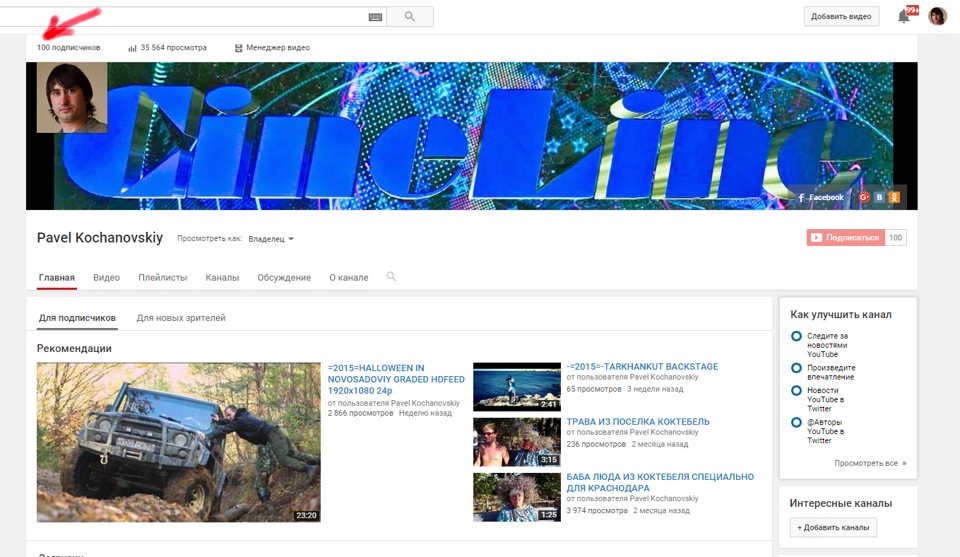The height and width of the screenshot is (557, 960).
Task: Open the ТРАВА ИЗ ПОСЕЛКА КОКТЕБЕЛЬ title link
Action: pos(638,421)
